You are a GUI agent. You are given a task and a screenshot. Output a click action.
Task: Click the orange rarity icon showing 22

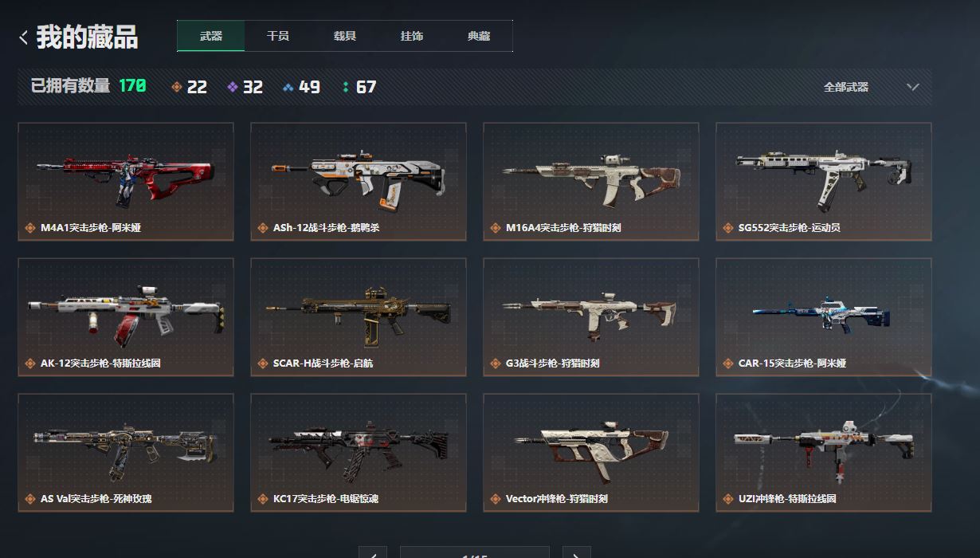click(177, 87)
